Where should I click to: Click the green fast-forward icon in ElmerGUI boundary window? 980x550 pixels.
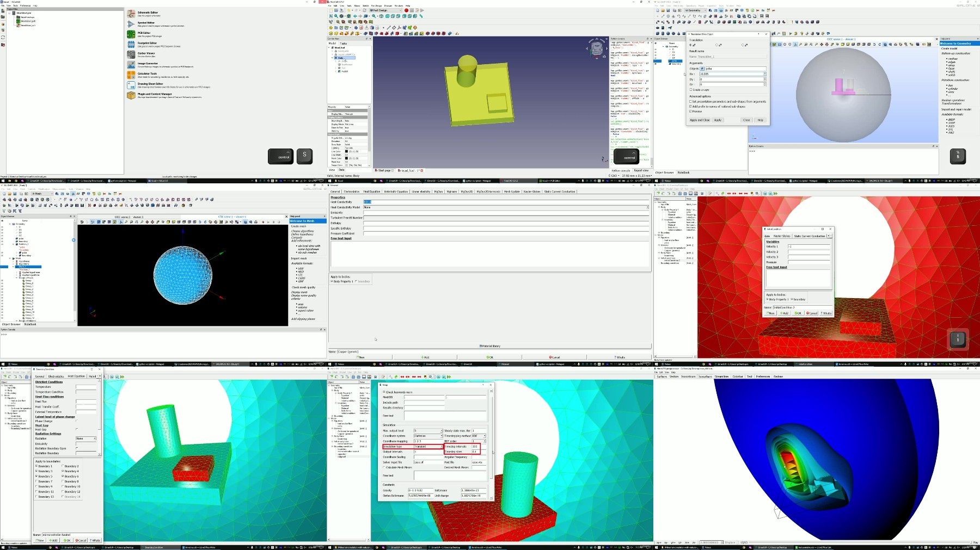(x=122, y=376)
